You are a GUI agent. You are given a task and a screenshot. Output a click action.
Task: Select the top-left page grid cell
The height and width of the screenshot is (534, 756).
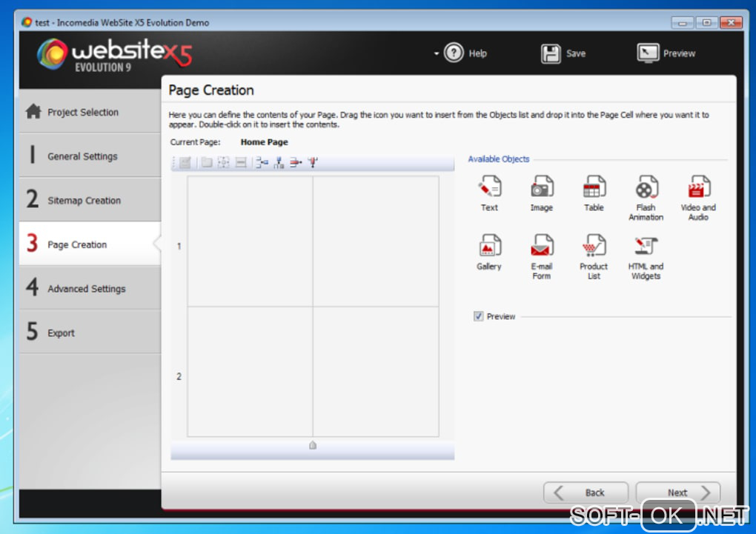tap(251, 241)
